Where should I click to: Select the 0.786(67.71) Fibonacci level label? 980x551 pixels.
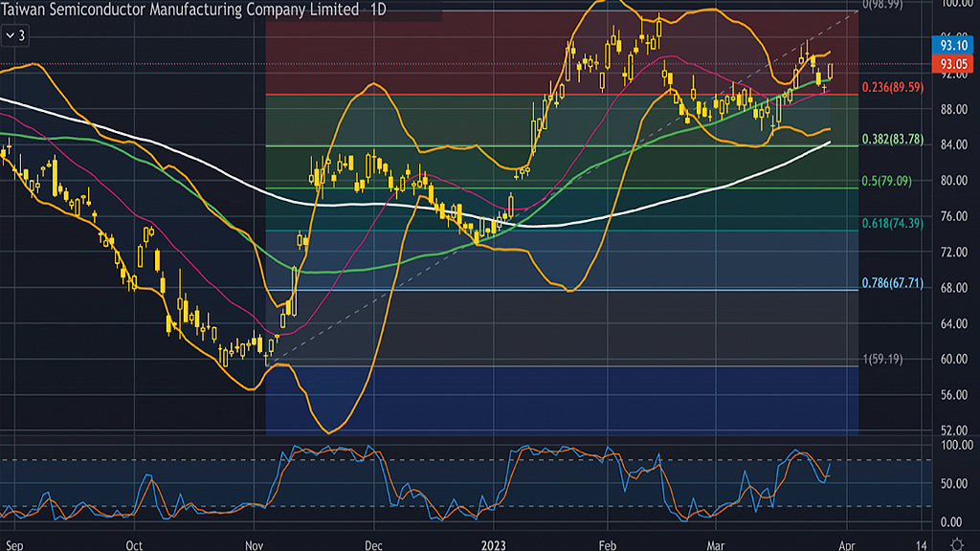(x=894, y=284)
